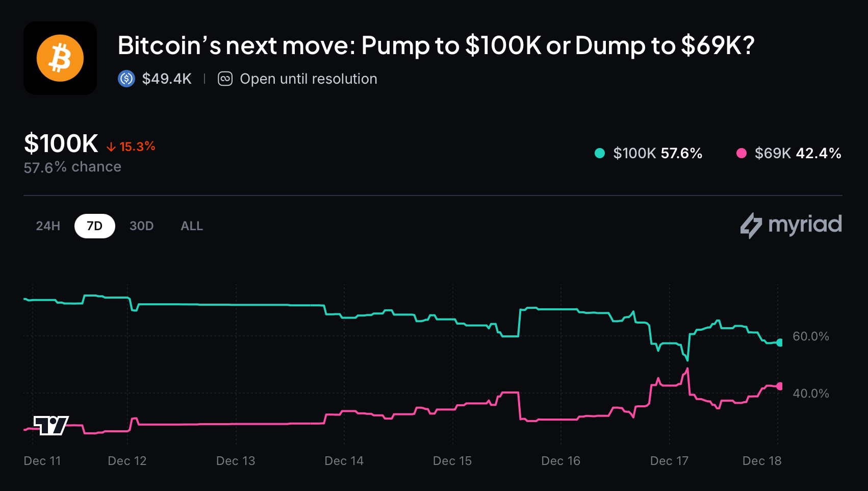
Task: Click the green $100K legend dot
Action: pos(599,153)
